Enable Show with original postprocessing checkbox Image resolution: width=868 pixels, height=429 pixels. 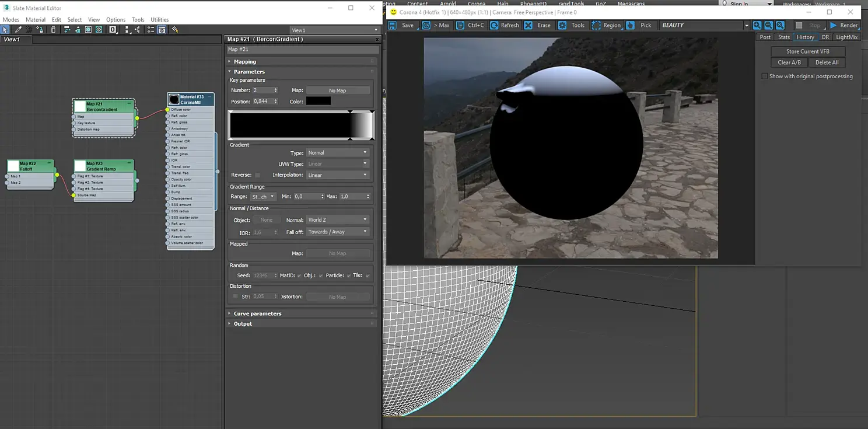tap(765, 76)
